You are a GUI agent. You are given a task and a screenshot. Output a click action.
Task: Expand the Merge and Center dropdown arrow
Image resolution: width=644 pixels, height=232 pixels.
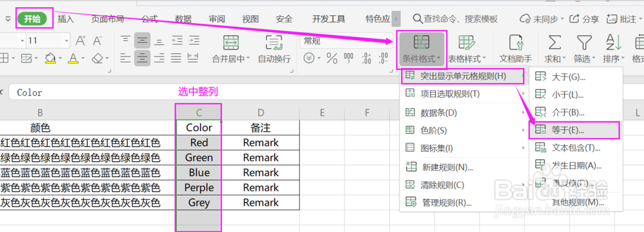pyautogui.click(x=248, y=59)
